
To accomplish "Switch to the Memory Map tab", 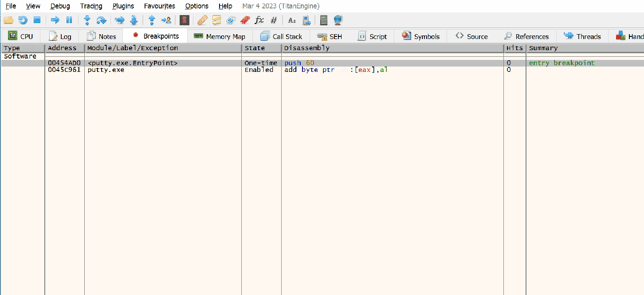I will tap(220, 36).
